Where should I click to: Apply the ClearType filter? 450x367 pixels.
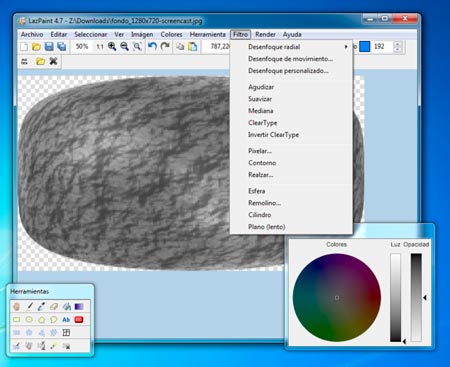click(291, 123)
